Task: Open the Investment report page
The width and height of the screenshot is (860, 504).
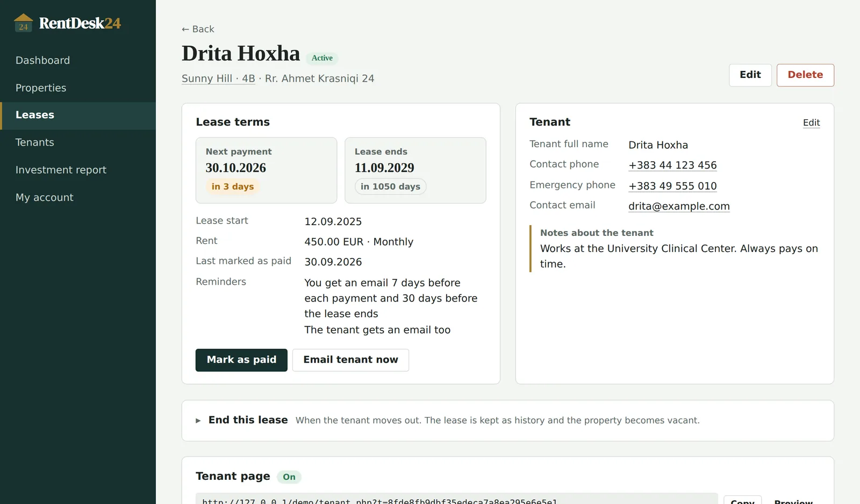Action: pyautogui.click(x=78, y=170)
